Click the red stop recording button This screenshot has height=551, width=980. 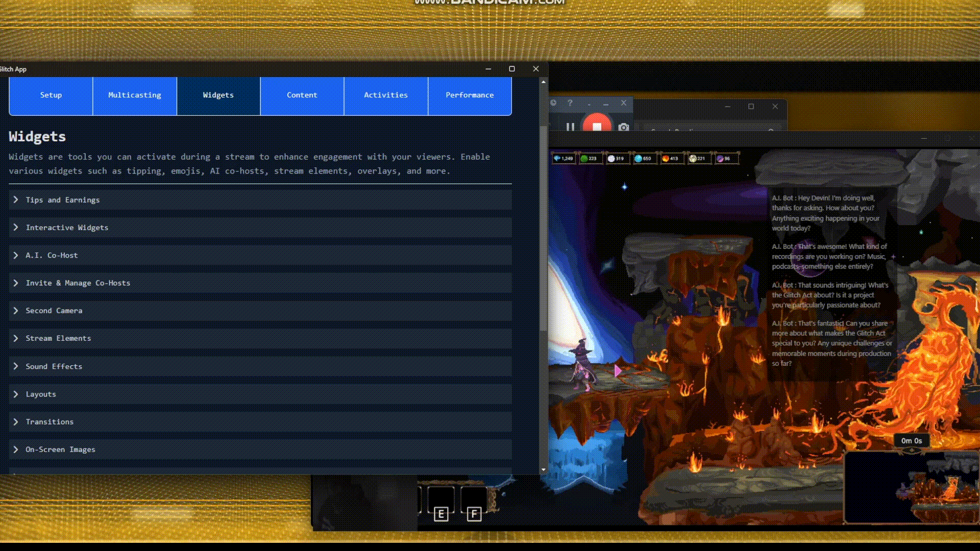(x=597, y=126)
